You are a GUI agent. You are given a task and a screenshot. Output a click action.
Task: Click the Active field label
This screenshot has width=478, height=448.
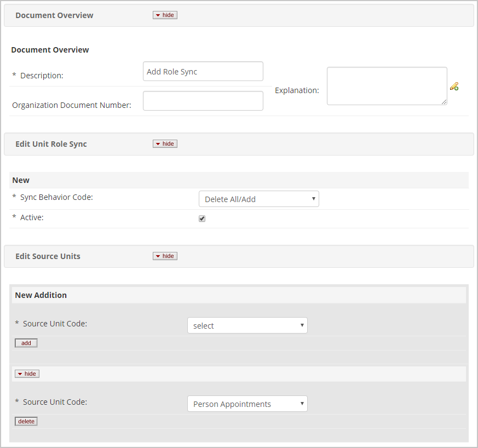[x=31, y=217]
